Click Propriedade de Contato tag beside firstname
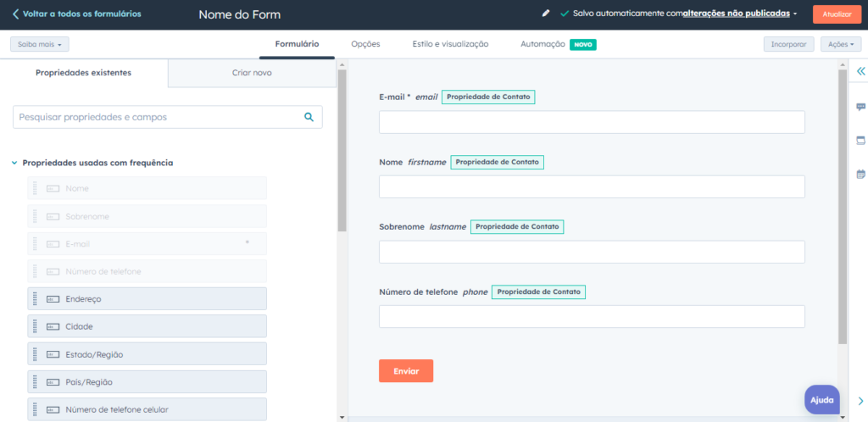Image resolution: width=868 pixels, height=422 pixels. tap(497, 162)
